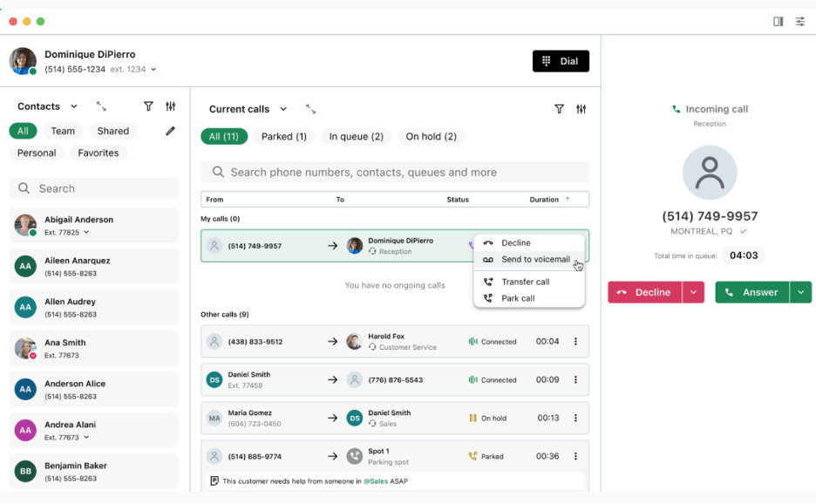Choose Transfer call menu option
The height and width of the screenshot is (504, 816).
tap(528, 282)
